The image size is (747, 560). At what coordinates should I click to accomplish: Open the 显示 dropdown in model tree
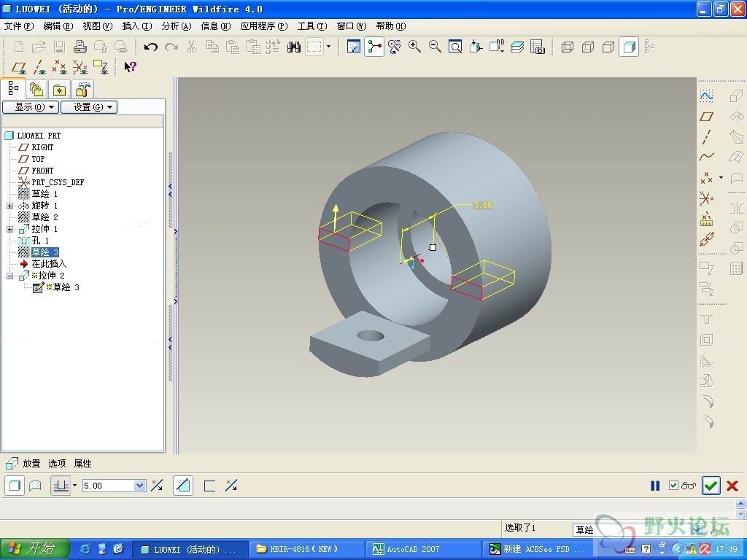(x=31, y=107)
